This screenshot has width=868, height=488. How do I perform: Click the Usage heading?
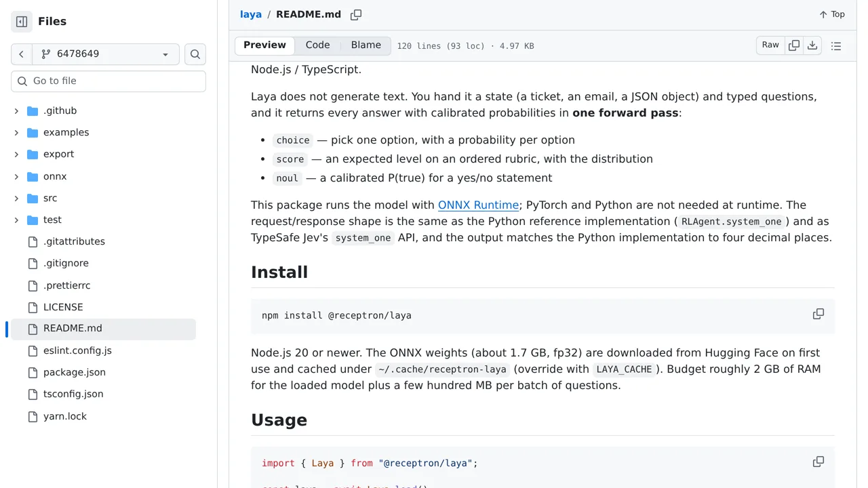(279, 420)
